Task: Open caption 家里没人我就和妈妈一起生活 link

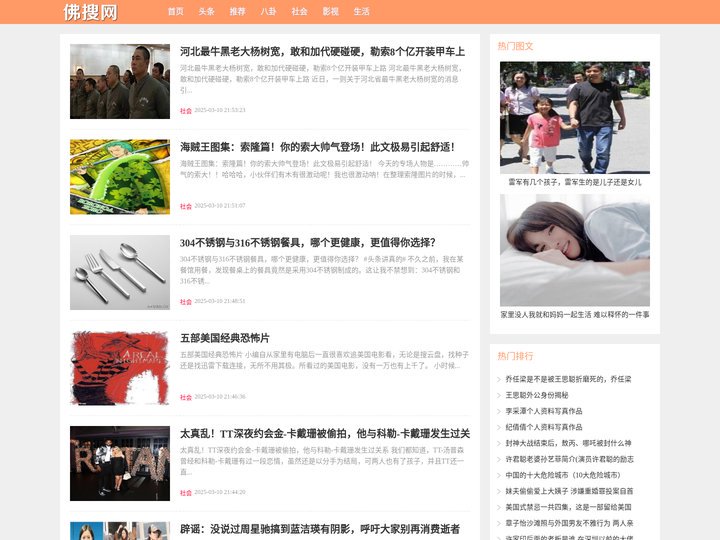Action: pyautogui.click(x=575, y=315)
